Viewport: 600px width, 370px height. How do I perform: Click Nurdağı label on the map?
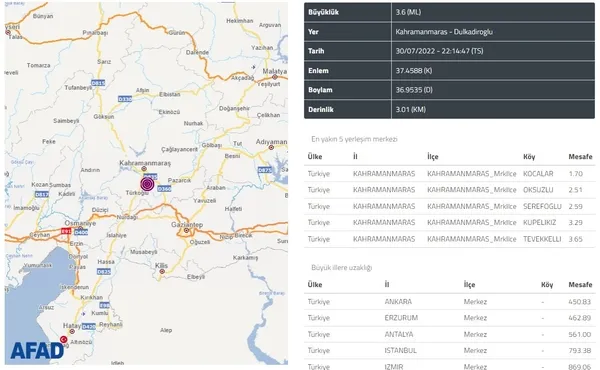127,217
